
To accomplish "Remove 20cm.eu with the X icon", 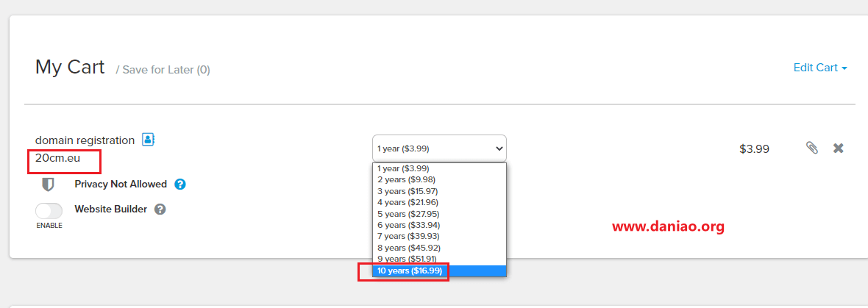I will pos(839,148).
